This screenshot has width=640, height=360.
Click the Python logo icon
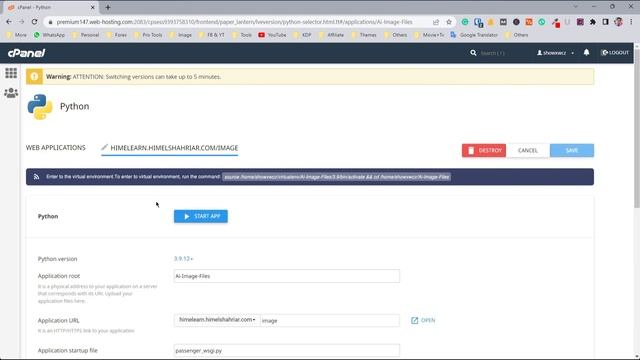click(40, 107)
